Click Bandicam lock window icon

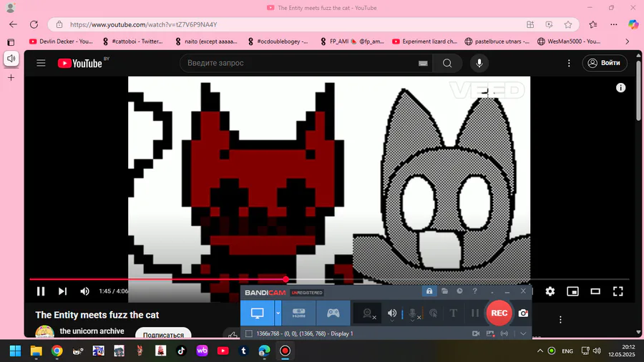(429, 291)
